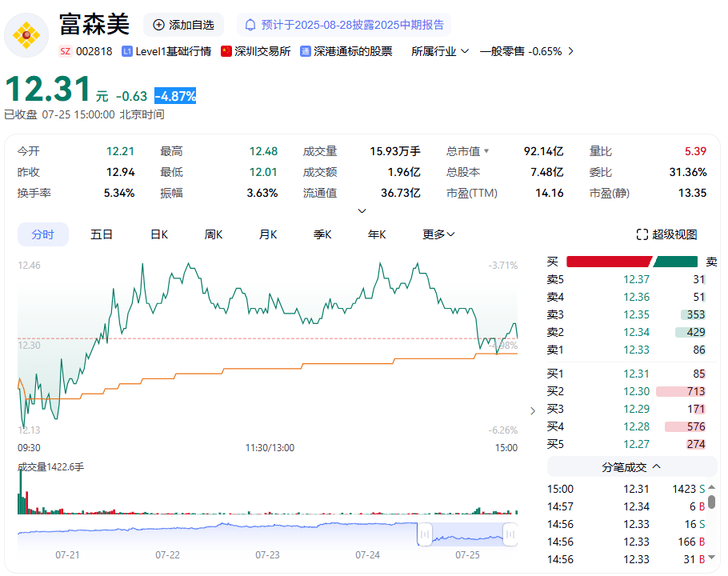
Task: Collapse the 分笔成交 section
Action: tap(632, 467)
